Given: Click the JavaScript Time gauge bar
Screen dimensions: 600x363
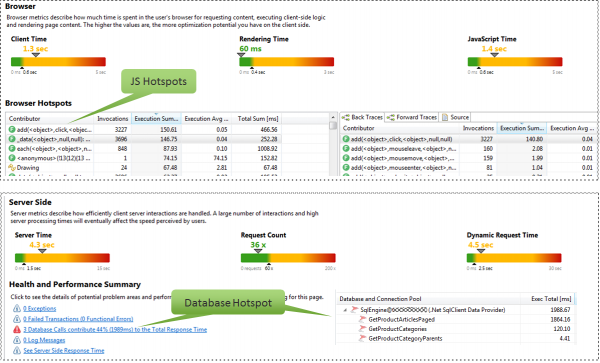Looking at the screenshot, I should (x=515, y=62).
